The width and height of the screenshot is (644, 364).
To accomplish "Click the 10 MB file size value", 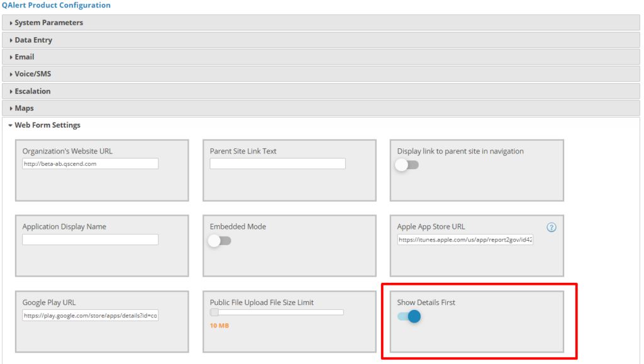I will (219, 326).
